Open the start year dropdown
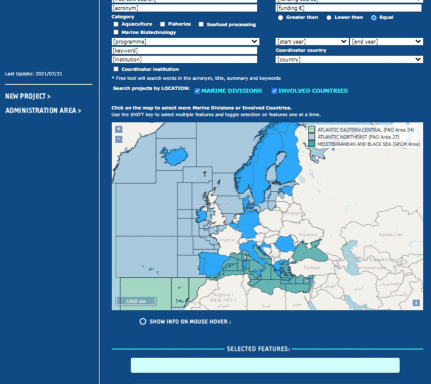This screenshot has width=431, height=384. click(x=312, y=41)
